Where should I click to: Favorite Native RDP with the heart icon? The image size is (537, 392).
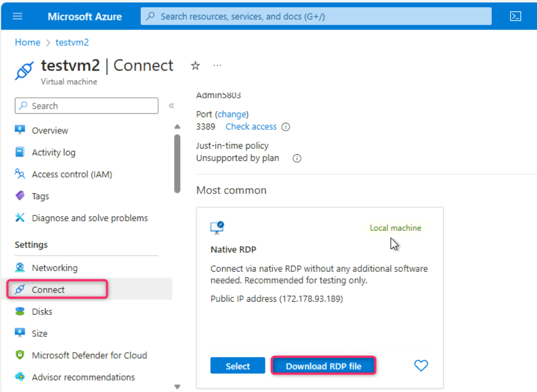(x=420, y=366)
